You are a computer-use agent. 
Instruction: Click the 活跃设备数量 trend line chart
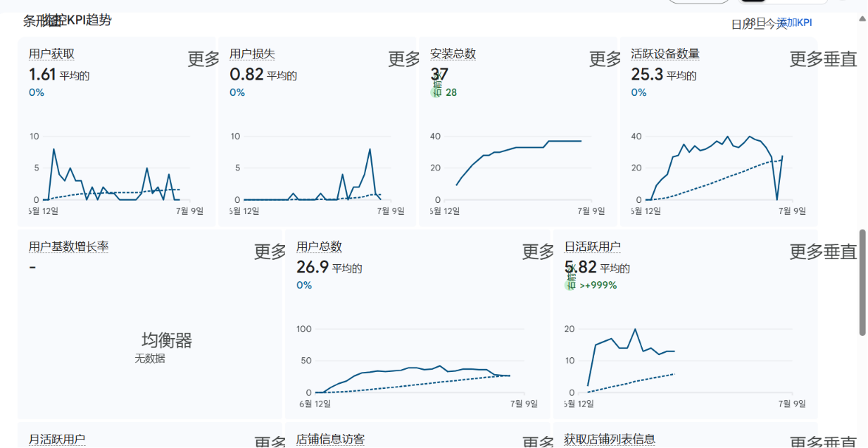point(717,174)
